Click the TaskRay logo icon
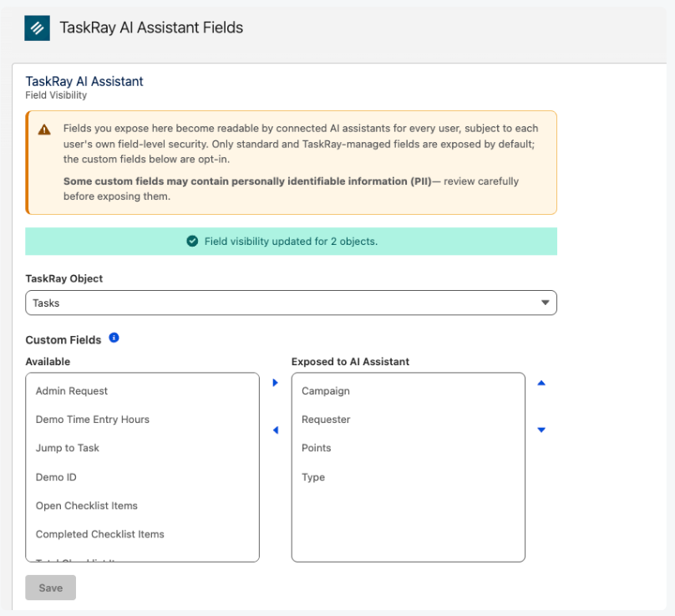This screenshot has width=675, height=616. tap(37, 28)
